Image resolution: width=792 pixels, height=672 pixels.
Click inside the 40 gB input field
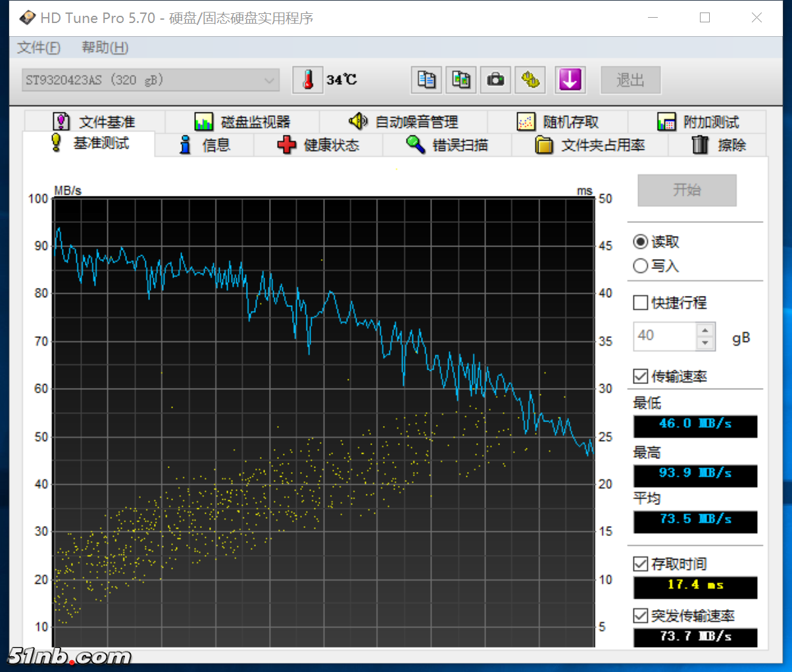coord(661,335)
